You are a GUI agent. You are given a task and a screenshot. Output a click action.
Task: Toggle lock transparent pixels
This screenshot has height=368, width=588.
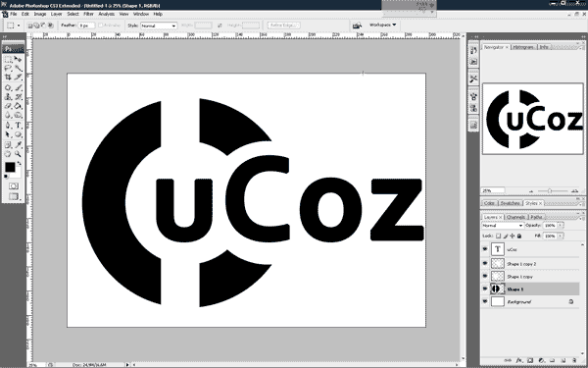pos(498,237)
